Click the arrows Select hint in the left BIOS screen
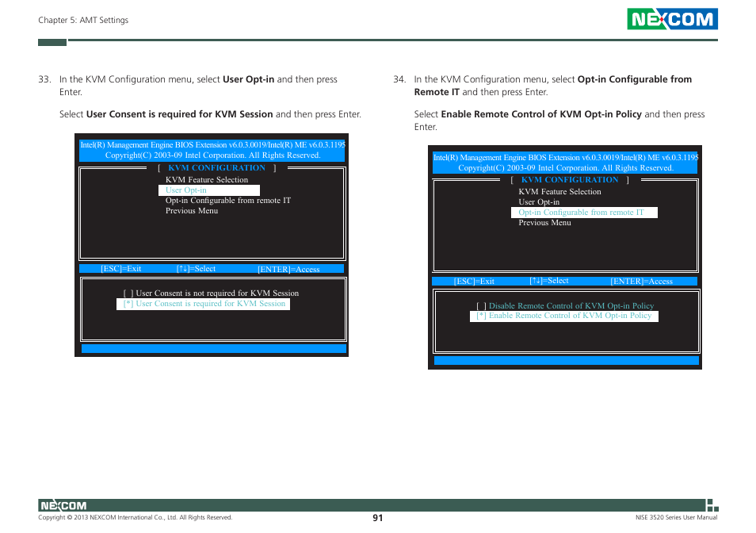Screen dimensions: 756x533 [x=196, y=269]
